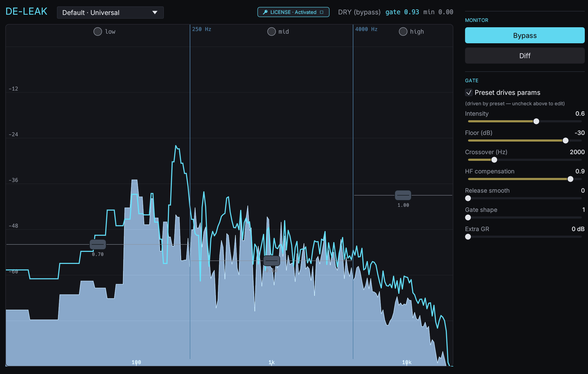Click the min 0.00 readout
The width and height of the screenshot is (588, 374).
pos(438,12)
